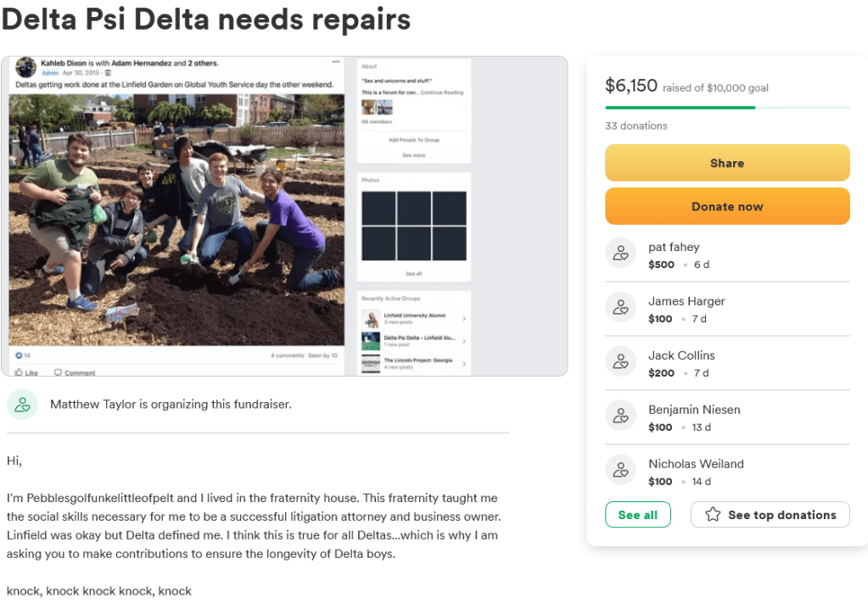Expand the Continue Reading link in About
Image resolution: width=868 pixels, height=609 pixels.
pyautogui.click(x=442, y=92)
